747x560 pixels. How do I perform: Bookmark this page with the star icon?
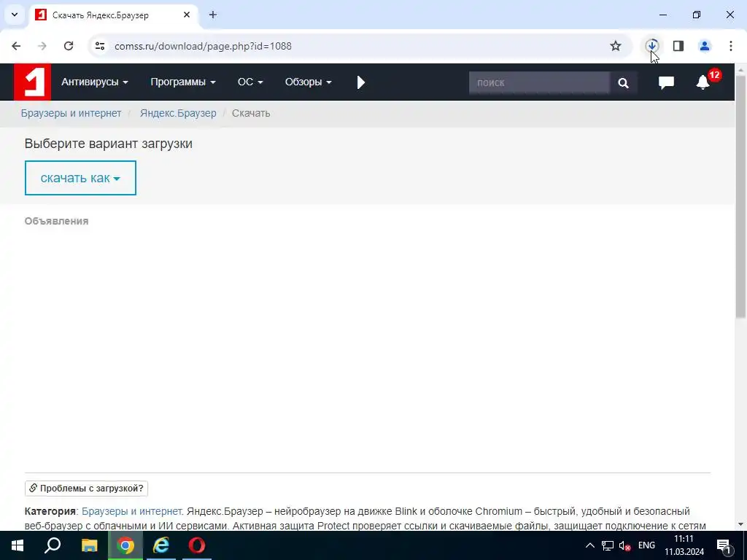pyautogui.click(x=616, y=46)
